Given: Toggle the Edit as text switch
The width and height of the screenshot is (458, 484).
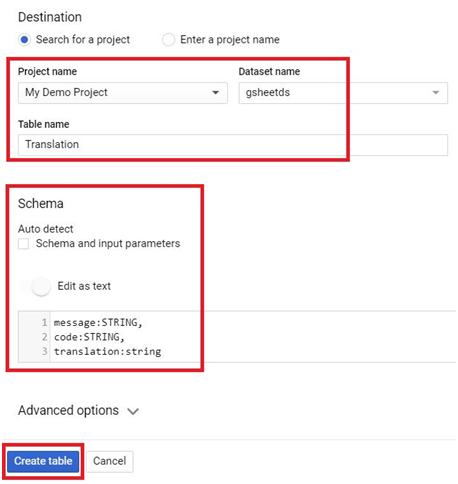Looking at the screenshot, I should [36, 286].
